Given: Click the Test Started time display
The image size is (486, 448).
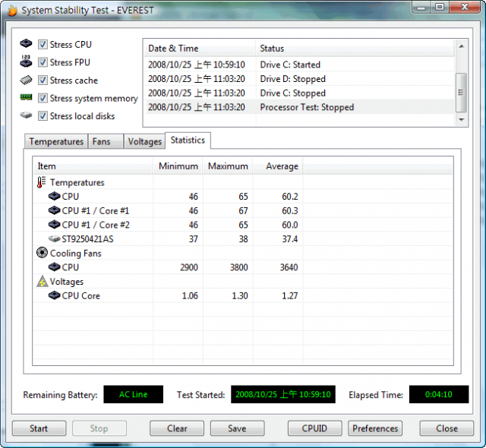Looking at the screenshot, I should pyautogui.click(x=283, y=394).
